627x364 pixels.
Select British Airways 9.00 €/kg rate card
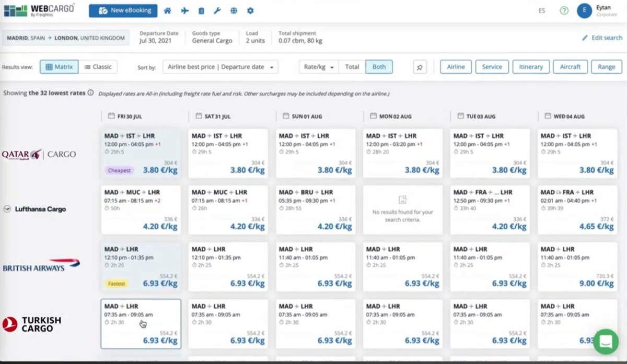tap(577, 267)
